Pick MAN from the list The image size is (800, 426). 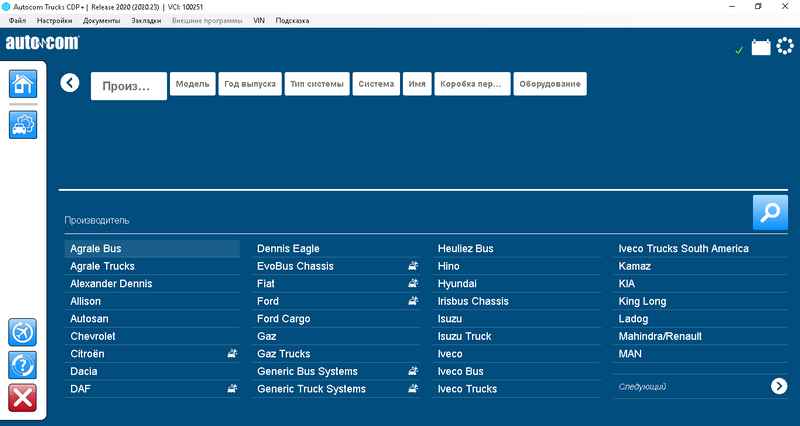point(701,354)
